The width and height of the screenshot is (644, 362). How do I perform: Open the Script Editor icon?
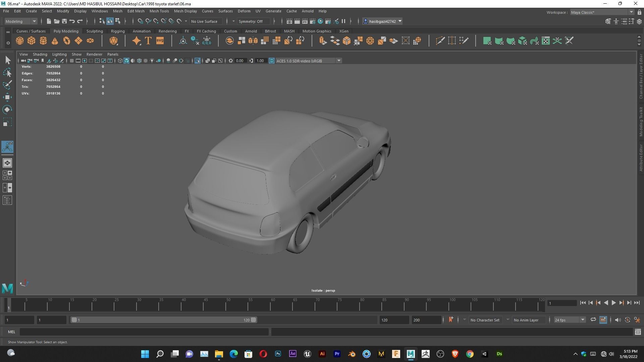pos(638,332)
